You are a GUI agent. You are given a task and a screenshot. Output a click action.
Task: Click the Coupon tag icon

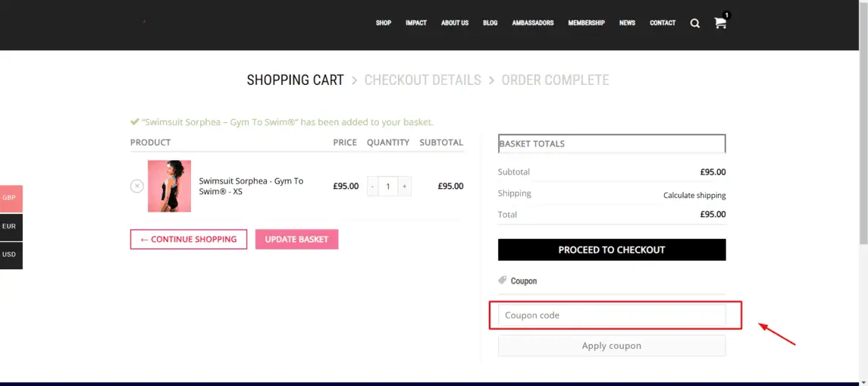(502, 281)
